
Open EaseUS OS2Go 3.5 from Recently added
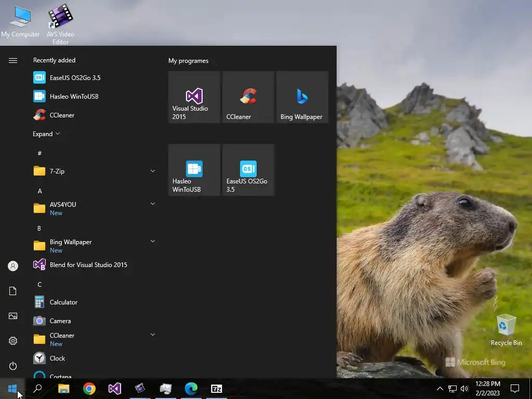[x=94, y=78]
